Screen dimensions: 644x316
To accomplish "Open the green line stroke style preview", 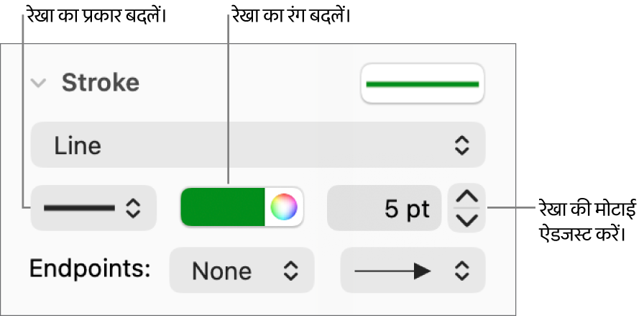I will 423,83.
